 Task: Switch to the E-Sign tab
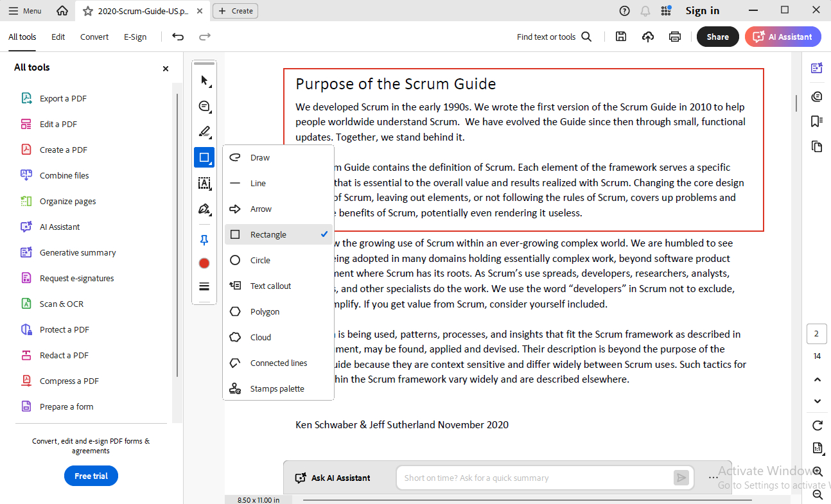click(x=135, y=37)
